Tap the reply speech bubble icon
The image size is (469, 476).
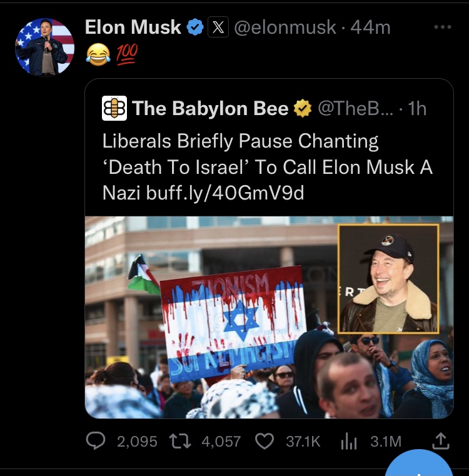95,441
